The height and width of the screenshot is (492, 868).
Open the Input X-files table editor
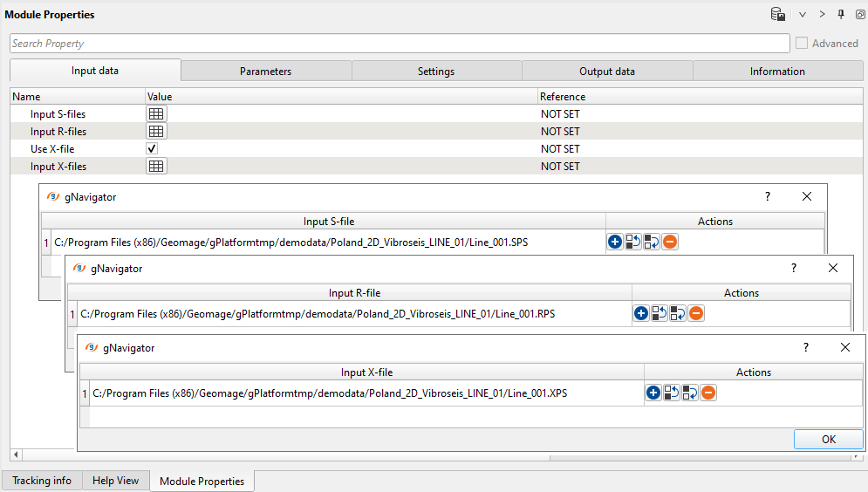pyautogui.click(x=156, y=167)
